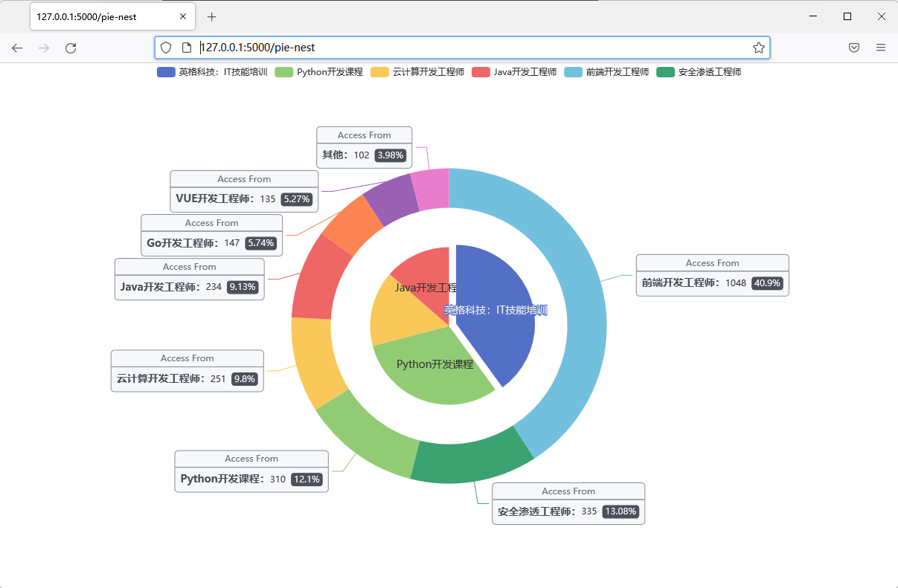This screenshot has width=898, height=588.
Task: Reload the page with the refresh icon
Action: [x=71, y=48]
